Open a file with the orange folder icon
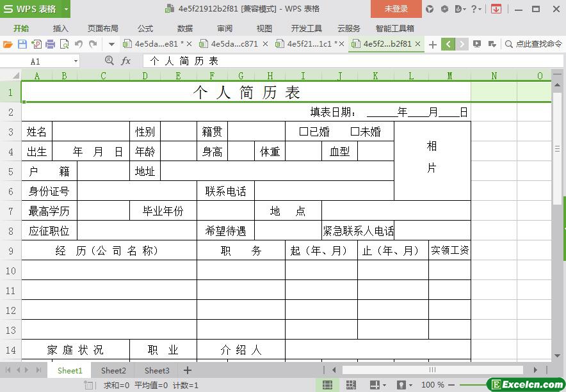This screenshot has width=566, height=392. pos(8,44)
